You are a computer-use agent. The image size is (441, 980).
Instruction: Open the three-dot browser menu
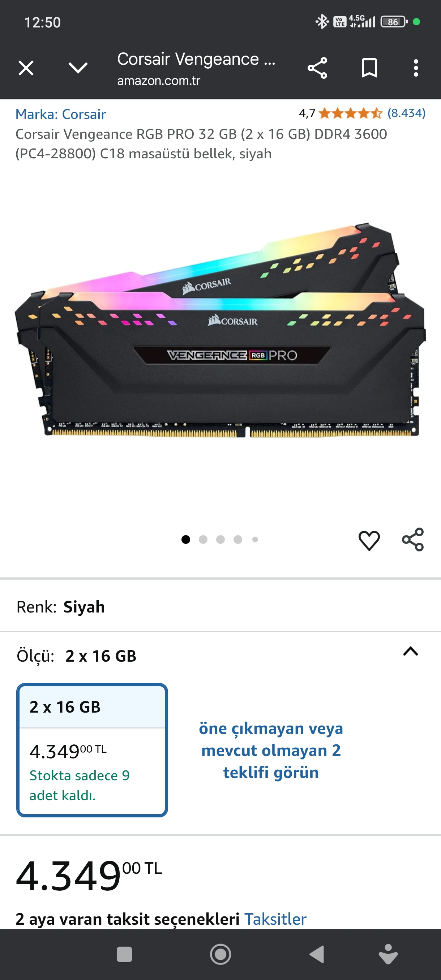(416, 68)
